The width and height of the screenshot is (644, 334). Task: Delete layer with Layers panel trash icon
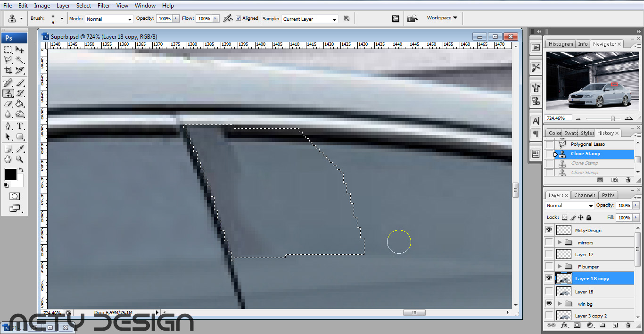coord(628,325)
